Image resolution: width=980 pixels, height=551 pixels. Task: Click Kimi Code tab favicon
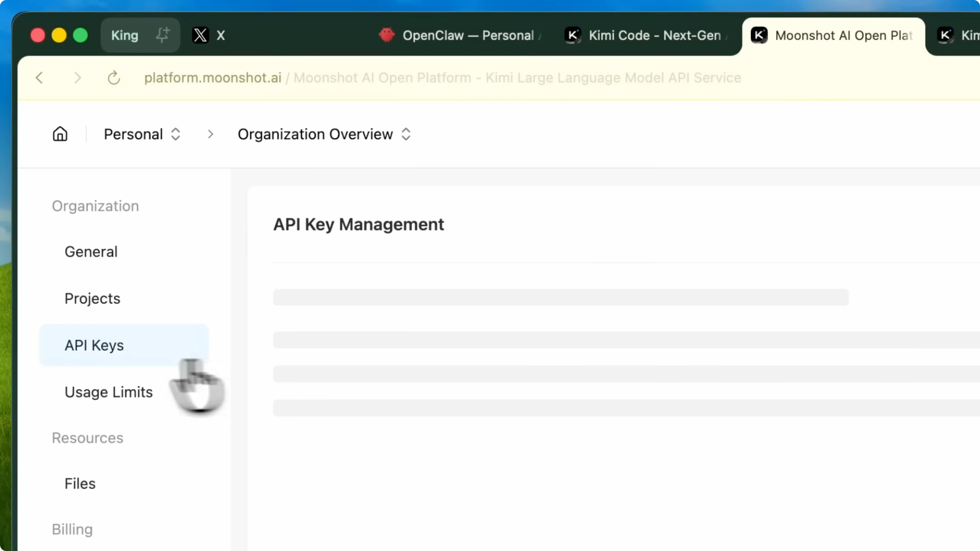tap(573, 35)
